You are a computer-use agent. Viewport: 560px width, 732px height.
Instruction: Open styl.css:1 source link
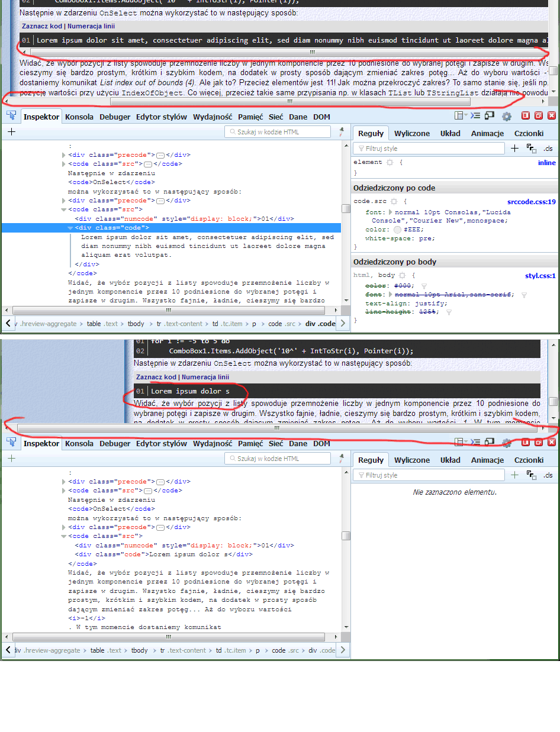pyautogui.click(x=540, y=276)
